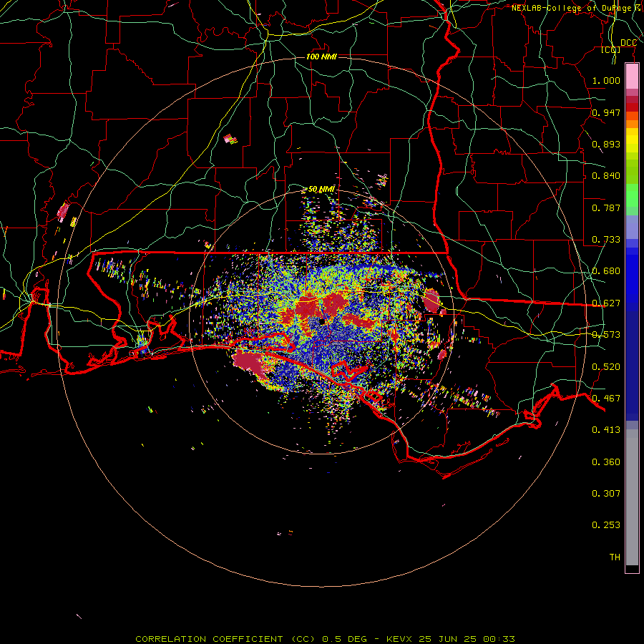Image resolution: width=644 pixels, height=644 pixels.
Task: Click the 50 NMI range ring label
Action: pyautogui.click(x=321, y=189)
